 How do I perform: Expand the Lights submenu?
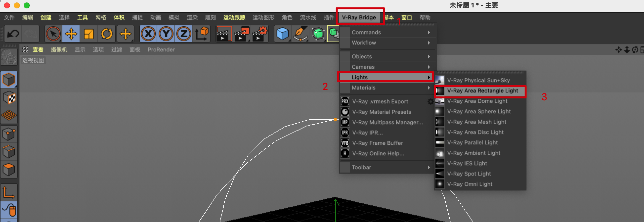tap(387, 77)
